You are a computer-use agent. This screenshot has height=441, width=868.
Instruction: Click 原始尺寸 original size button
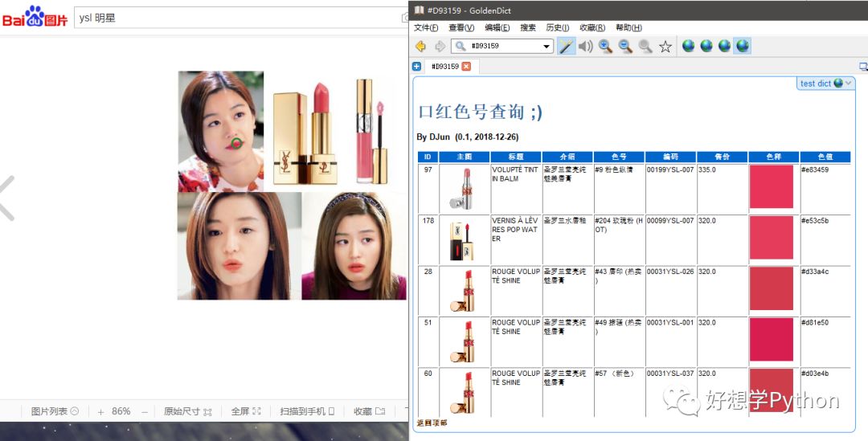click(x=188, y=411)
